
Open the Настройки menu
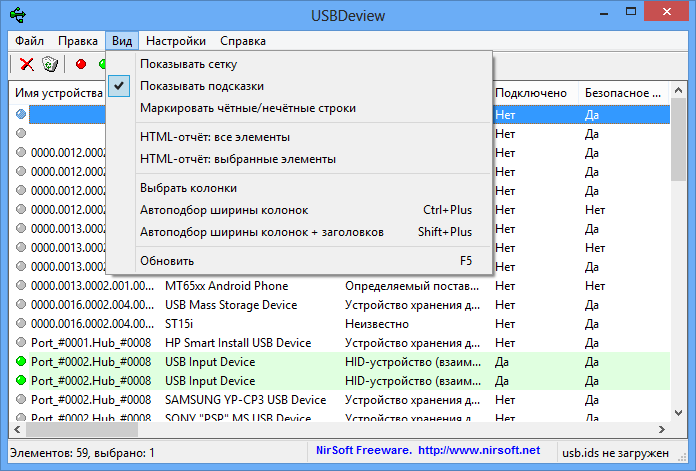pyautogui.click(x=176, y=41)
